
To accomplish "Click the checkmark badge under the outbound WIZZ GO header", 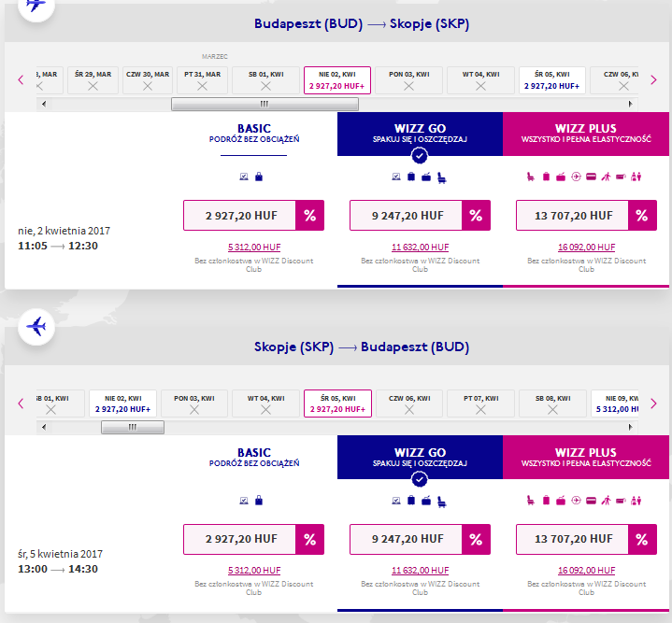I will pos(420,156).
